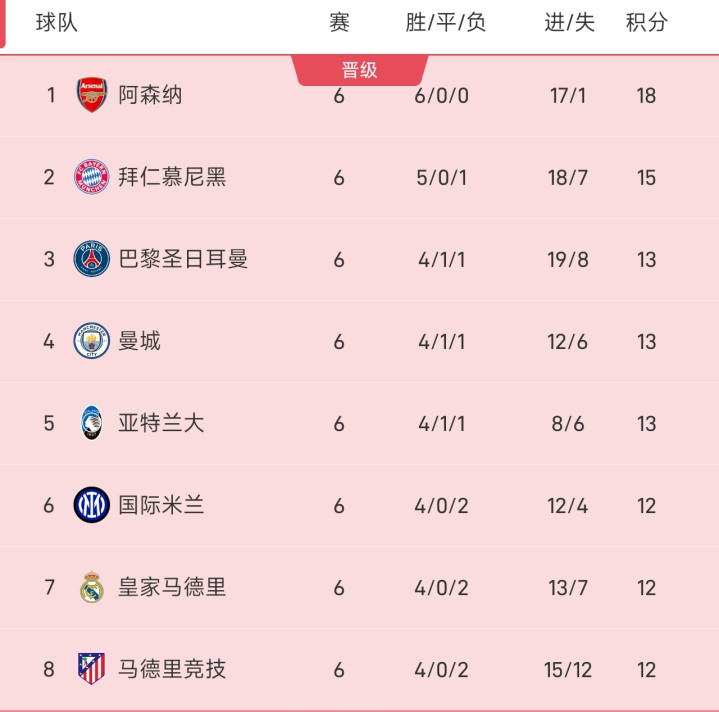Open the 阿森纳 team name link
The height and width of the screenshot is (712, 719).
tap(150, 95)
